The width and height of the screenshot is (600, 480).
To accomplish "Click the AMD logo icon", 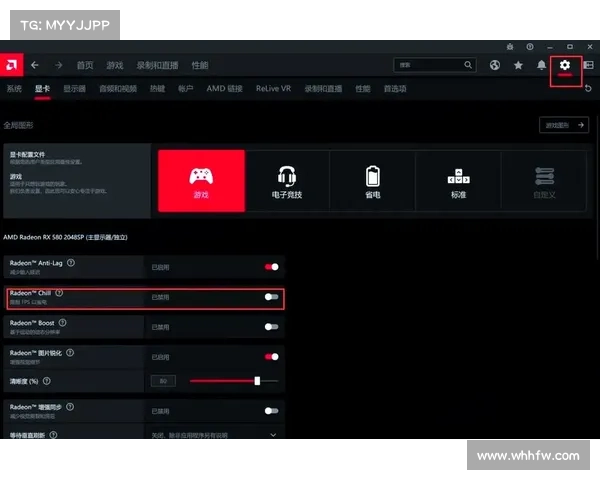I will 11,65.
